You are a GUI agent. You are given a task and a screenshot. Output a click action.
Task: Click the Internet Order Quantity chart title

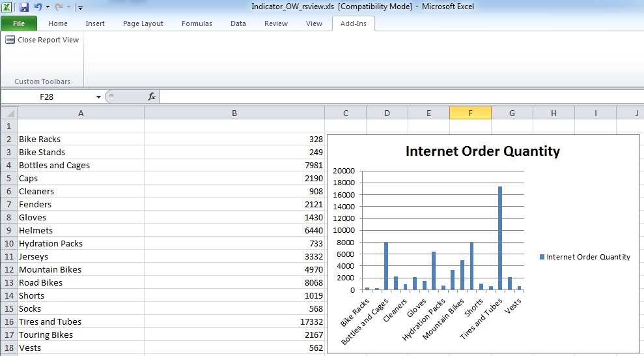click(x=483, y=151)
